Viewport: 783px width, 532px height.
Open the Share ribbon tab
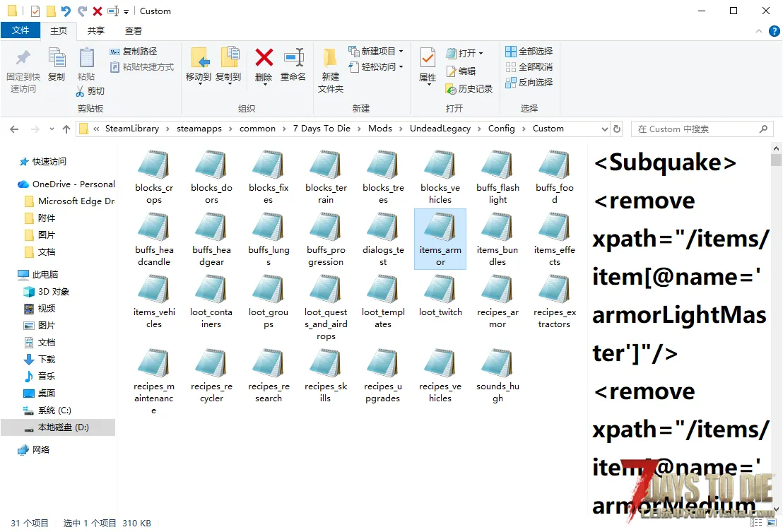point(96,31)
